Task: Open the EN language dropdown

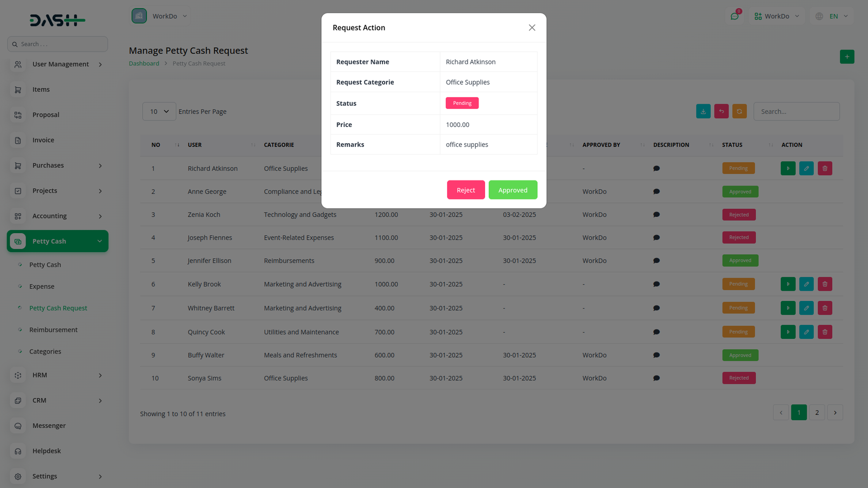Action: coord(832,16)
